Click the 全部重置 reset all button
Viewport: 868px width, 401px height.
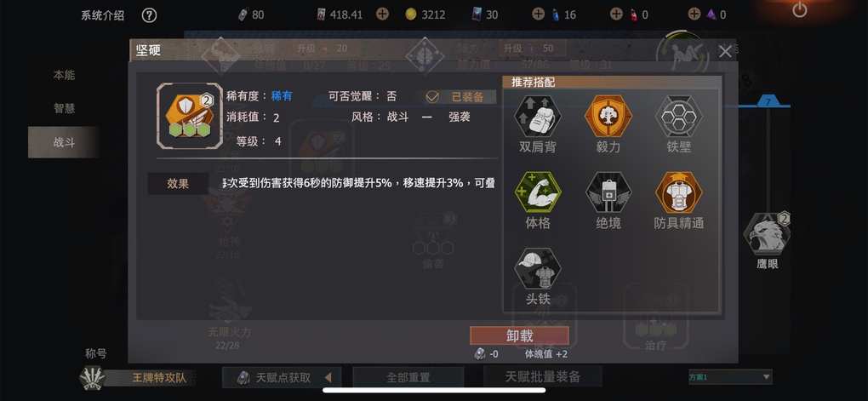pyautogui.click(x=408, y=377)
